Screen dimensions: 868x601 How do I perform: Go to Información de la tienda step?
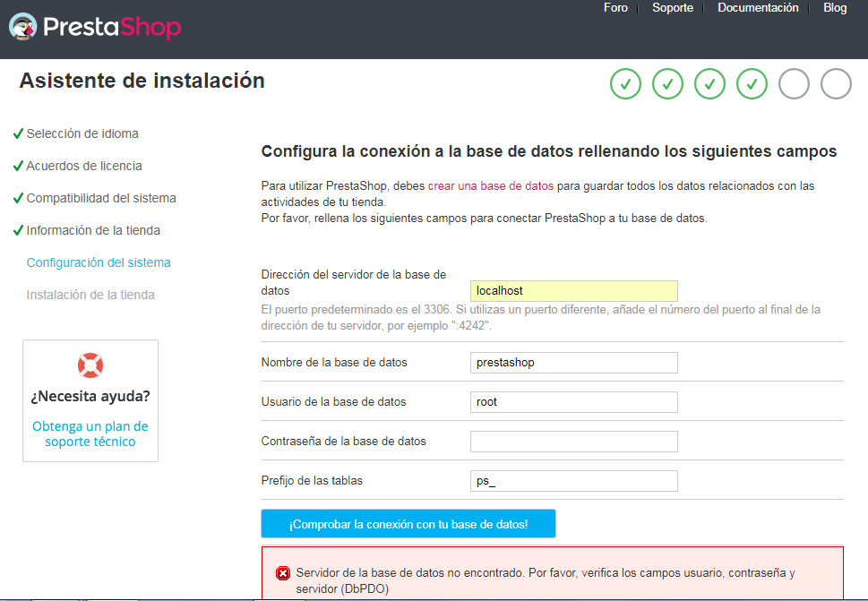tap(93, 230)
